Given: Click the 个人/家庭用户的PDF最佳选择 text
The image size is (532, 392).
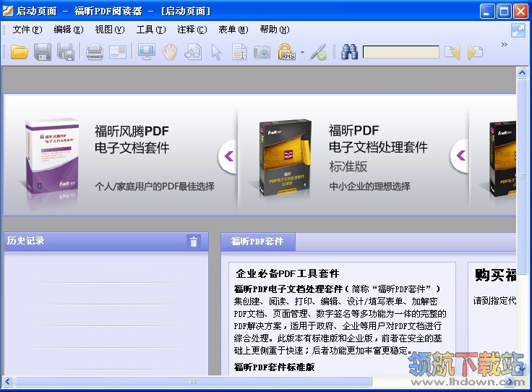Looking at the screenshot, I should click(155, 187).
